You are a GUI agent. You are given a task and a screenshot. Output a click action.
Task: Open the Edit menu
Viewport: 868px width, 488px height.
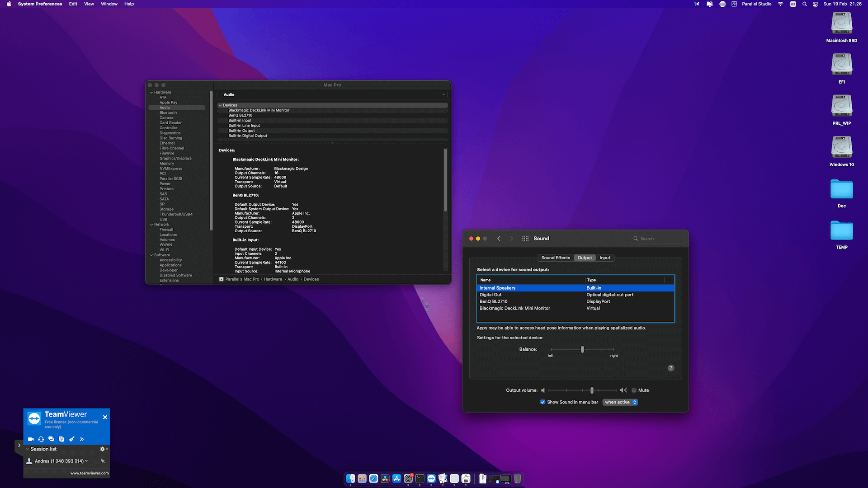73,4
